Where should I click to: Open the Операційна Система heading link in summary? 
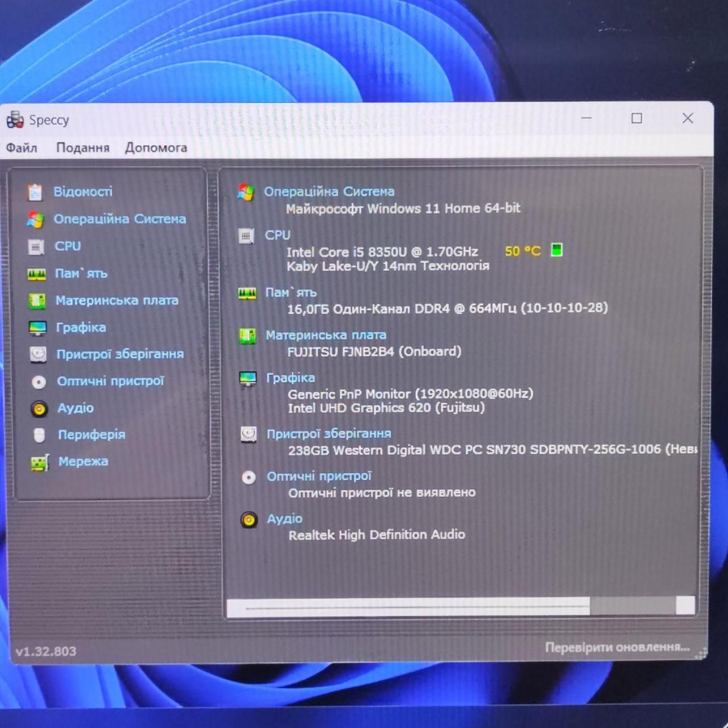pyautogui.click(x=329, y=192)
